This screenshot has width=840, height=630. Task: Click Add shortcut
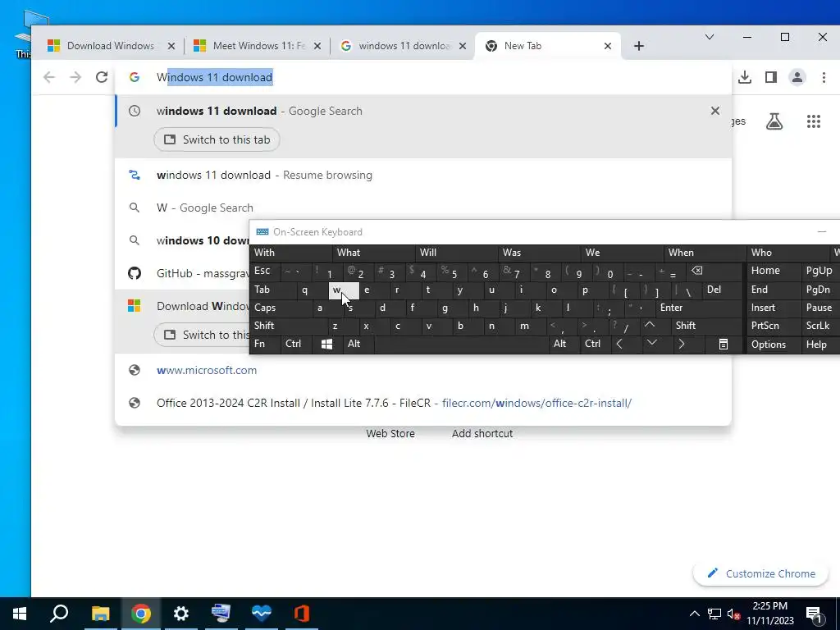coord(482,433)
